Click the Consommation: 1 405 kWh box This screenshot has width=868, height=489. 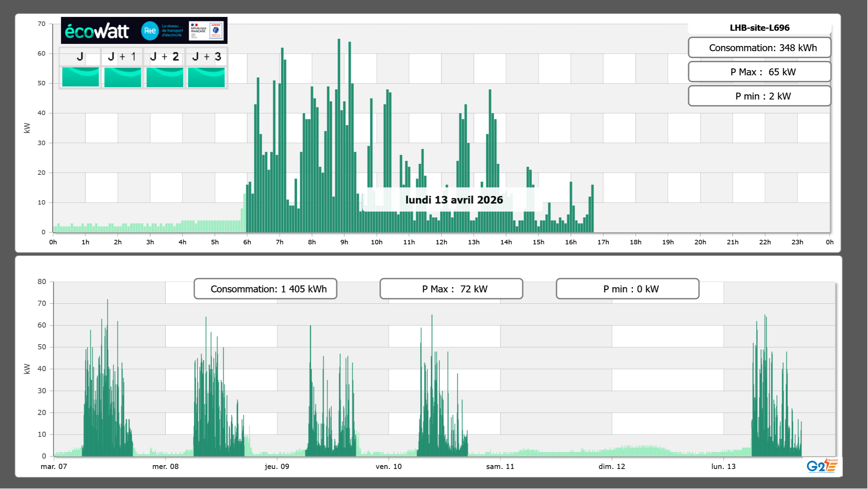point(265,289)
